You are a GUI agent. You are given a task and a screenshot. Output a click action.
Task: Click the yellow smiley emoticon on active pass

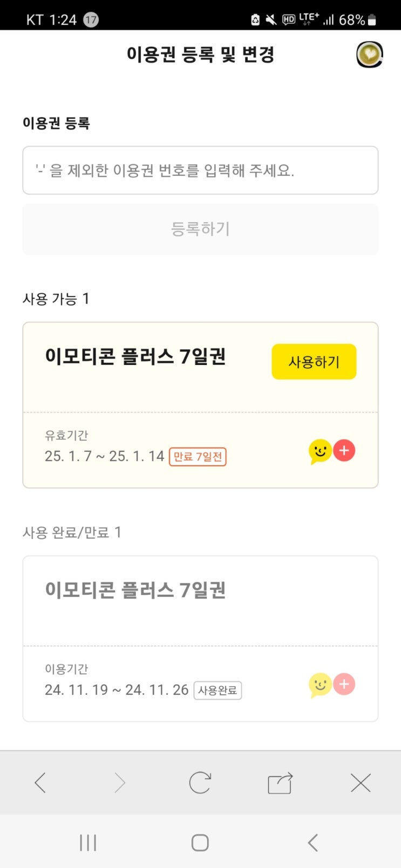pyautogui.click(x=320, y=451)
